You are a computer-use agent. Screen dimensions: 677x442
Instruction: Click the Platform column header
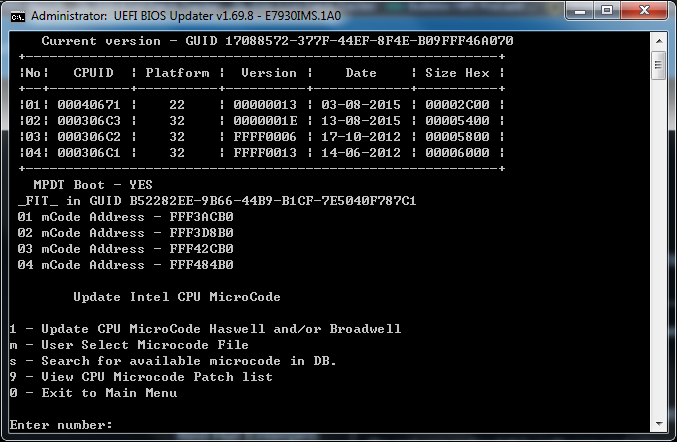click(x=177, y=73)
